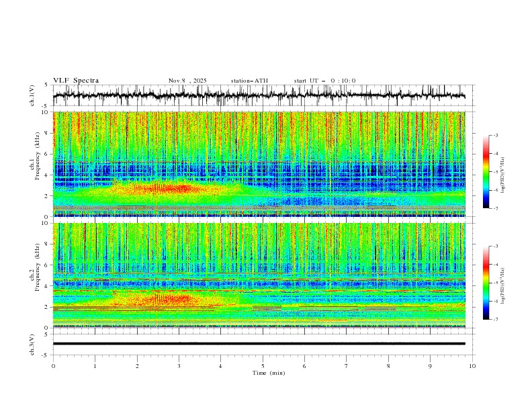The image size is (532, 411).
Task: Click the "-7" tick on ch.1 colorbar
Action: click(x=495, y=208)
